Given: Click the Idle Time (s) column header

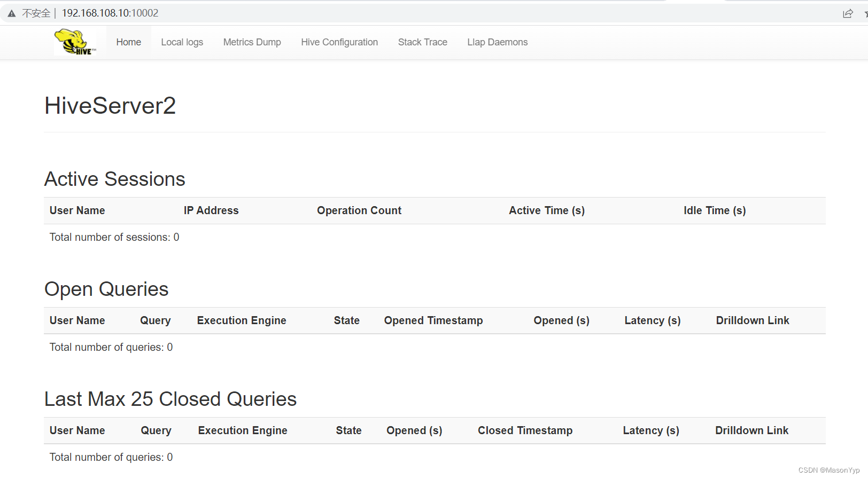Looking at the screenshot, I should pyautogui.click(x=715, y=210).
